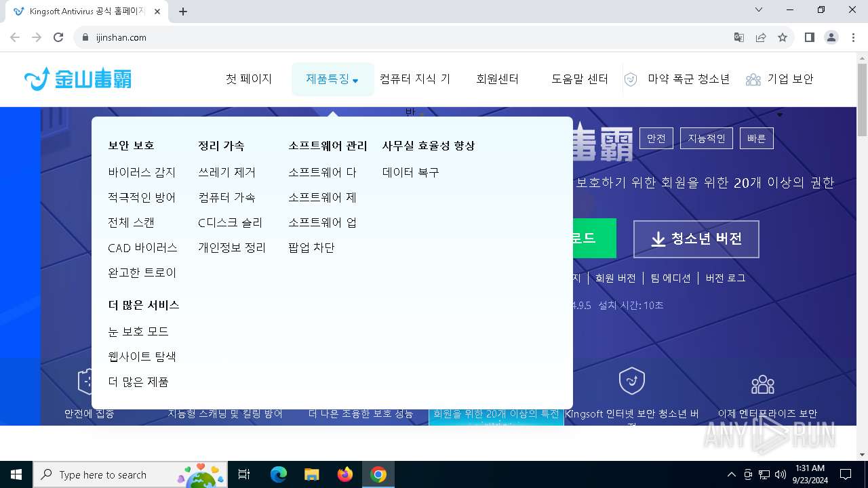This screenshot has height=488, width=868.
Task: Click 웹사이트 탐색 menu link
Action: pos(142,357)
